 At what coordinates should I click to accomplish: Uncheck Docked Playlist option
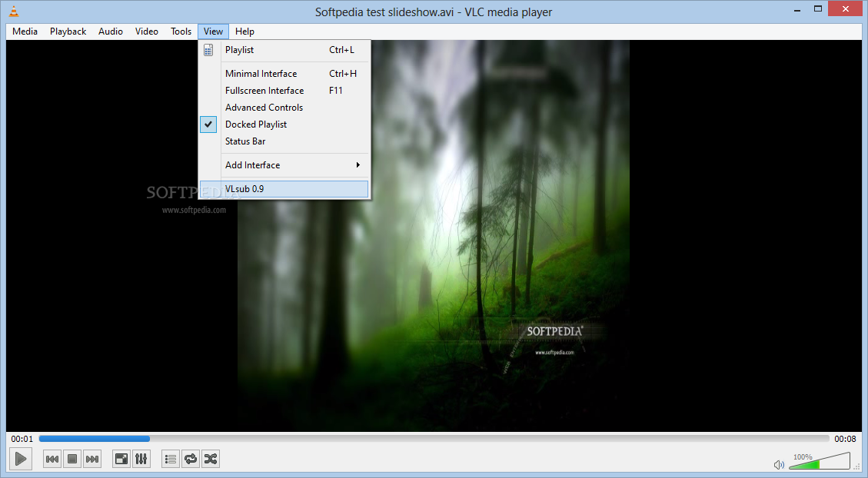tap(284, 124)
